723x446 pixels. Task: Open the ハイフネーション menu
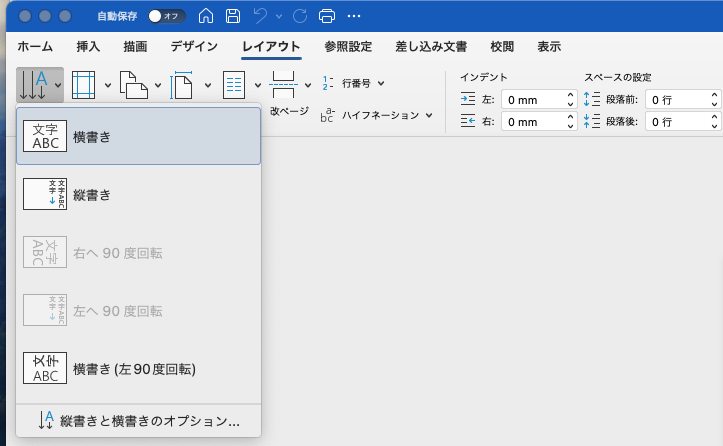[x=387, y=115]
